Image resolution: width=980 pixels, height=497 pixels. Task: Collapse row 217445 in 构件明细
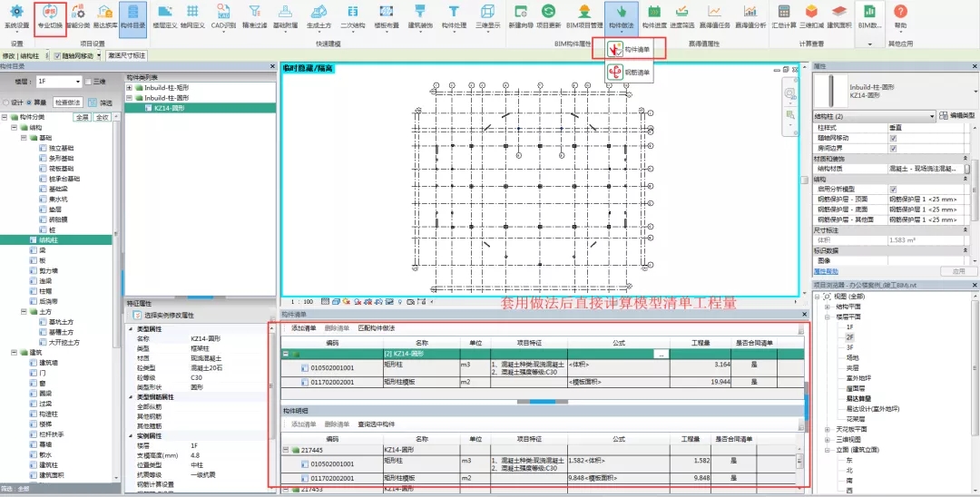pyautogui.click(x=286, y=450)
